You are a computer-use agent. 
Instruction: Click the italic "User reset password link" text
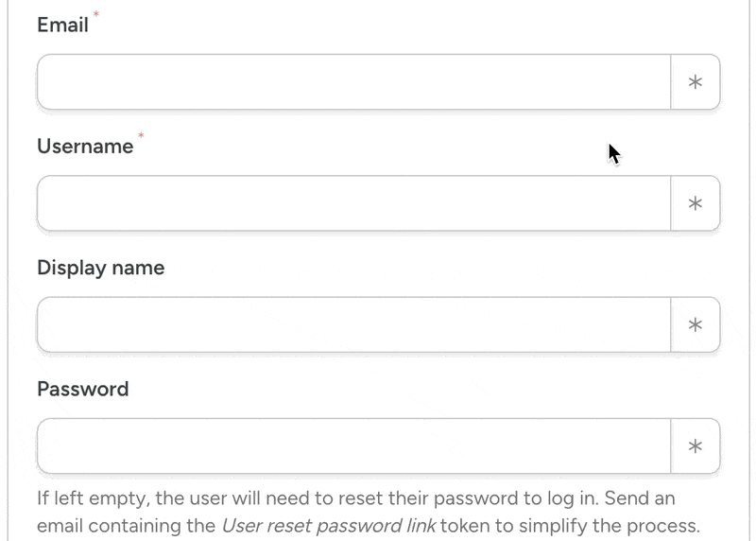click(328, 526)
